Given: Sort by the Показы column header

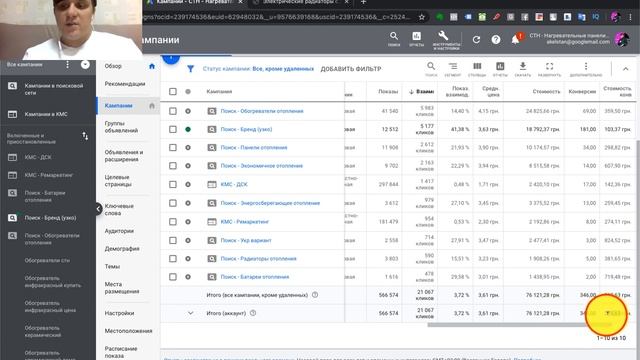Looking at the screenshot, I should tap(388, 91).
